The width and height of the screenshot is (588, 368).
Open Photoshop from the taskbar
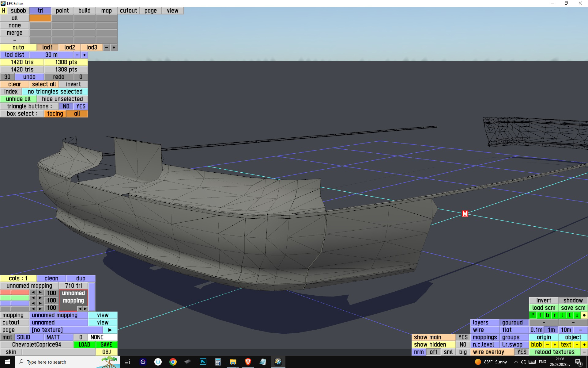203,362
